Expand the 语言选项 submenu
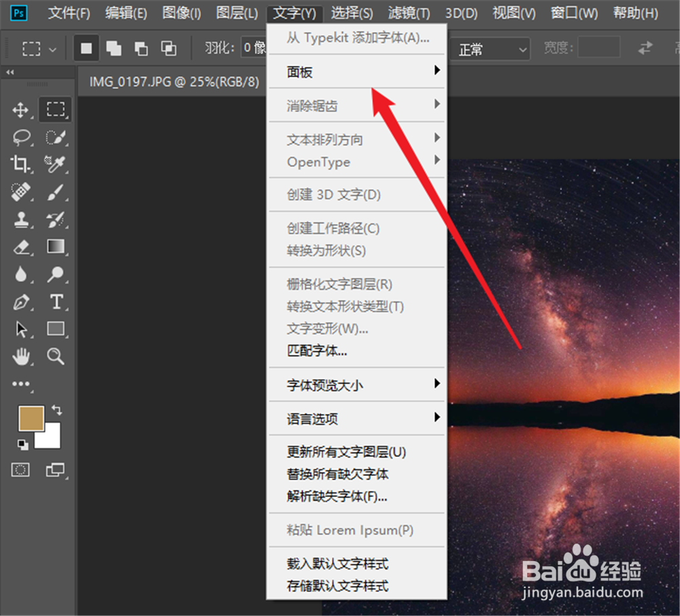 [x=357, y=418]
